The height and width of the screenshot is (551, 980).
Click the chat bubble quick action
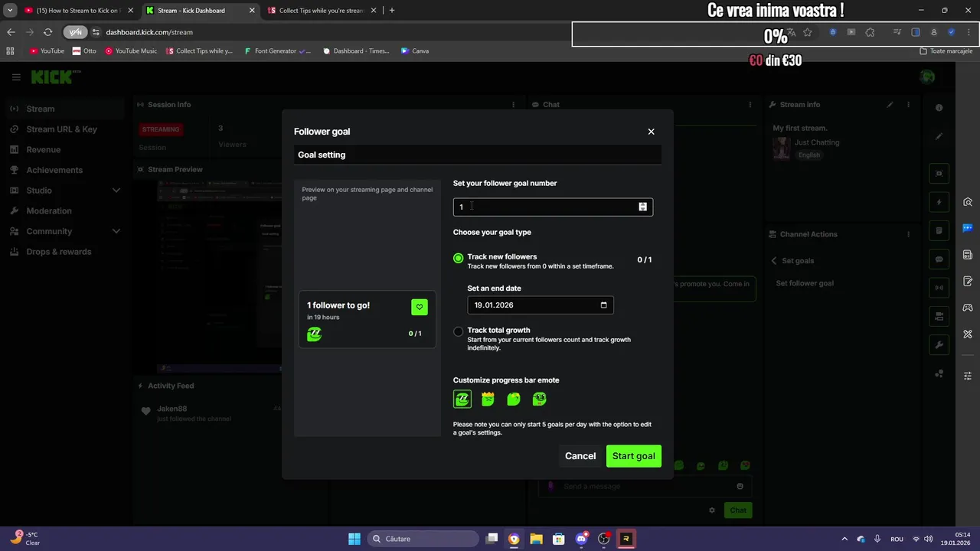pyautogui.click(x=939, y=259)
